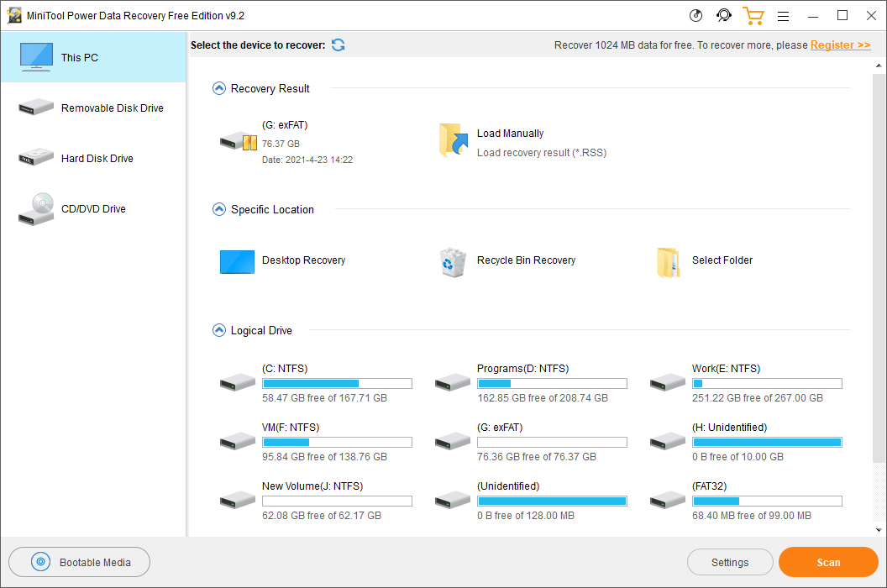Click '95.84 GB free of 138.76 GB' text
This screenshot has width=887, height=588.
324,457
